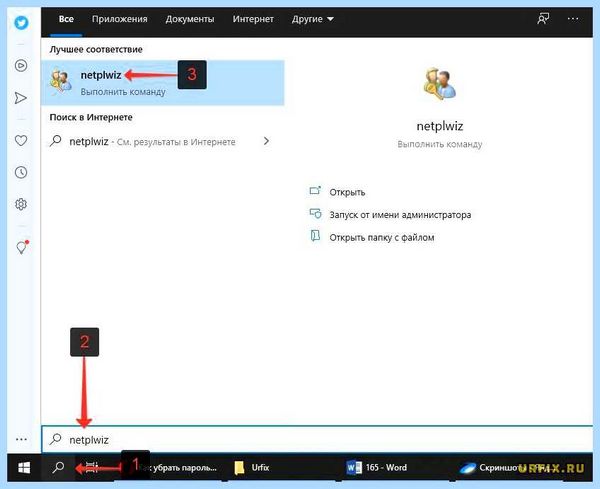600x489 pixels.
Task: Search netplwiz on the Internet
Action: tap(152, 142)
